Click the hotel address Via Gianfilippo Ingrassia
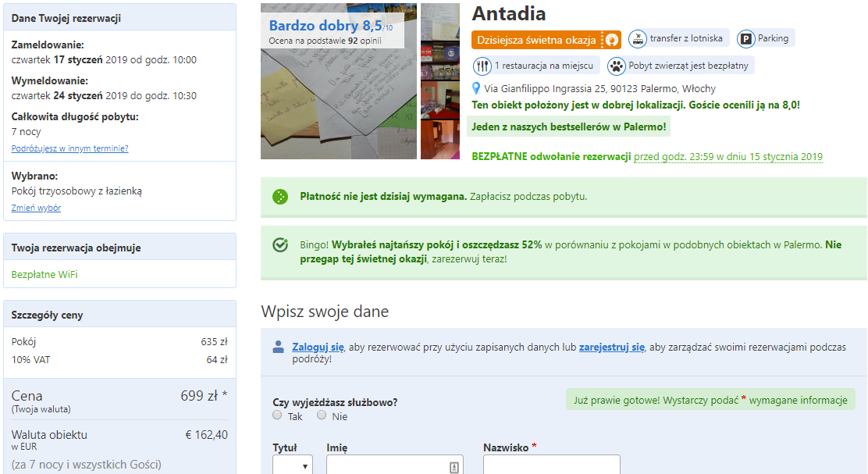The image size is (868, 474). point(599,88)
